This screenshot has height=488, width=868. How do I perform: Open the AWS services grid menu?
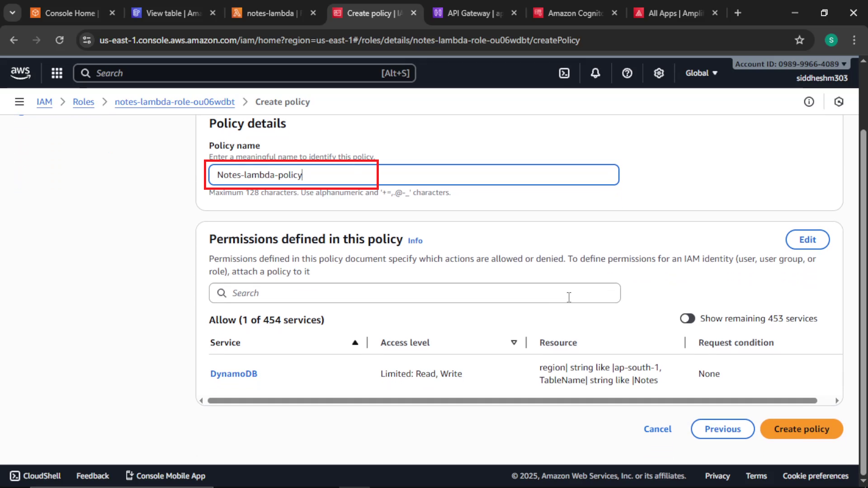coord(57,73)
